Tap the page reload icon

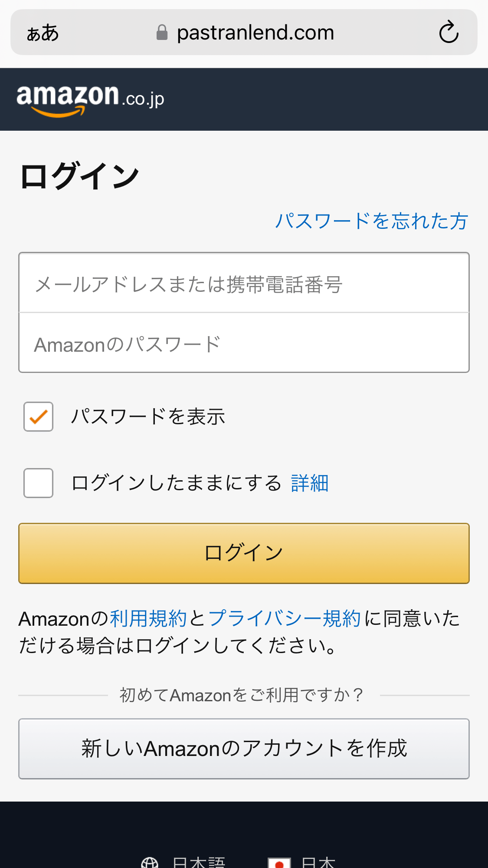tap(449, 32)
